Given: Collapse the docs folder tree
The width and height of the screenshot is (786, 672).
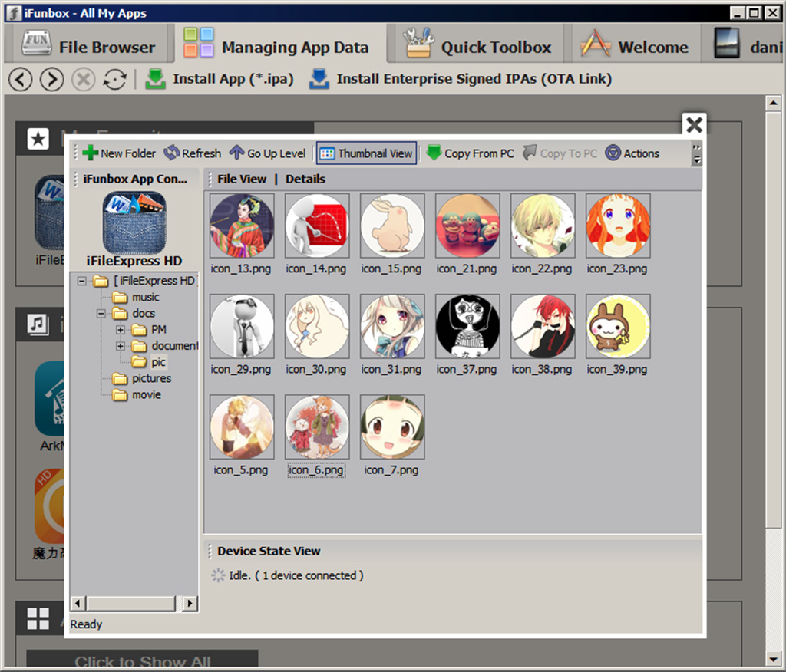Looking at the screenshot, I should [x=101, y=314].
